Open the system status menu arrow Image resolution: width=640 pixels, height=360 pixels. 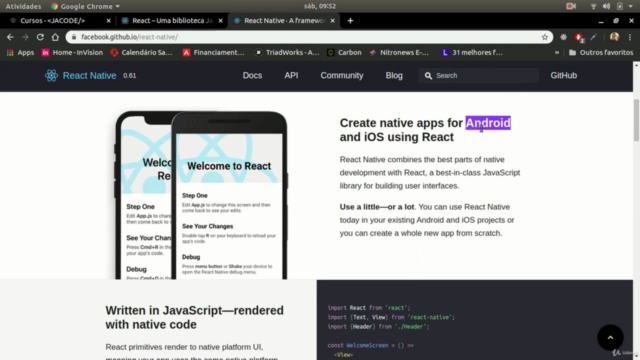(631, 6)
